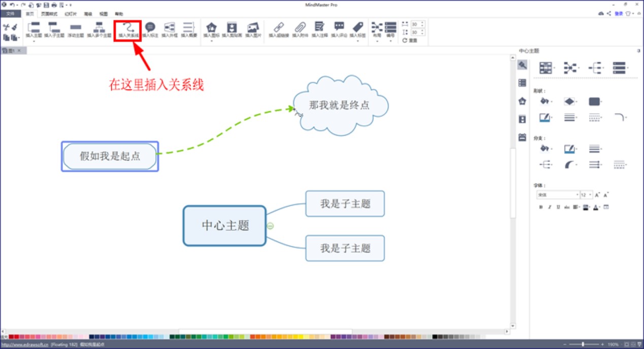The width and height of the screenshot is (644, 349).
Task: Click the format painter brush icon in ribbon
Action: [x=15, y=27]
